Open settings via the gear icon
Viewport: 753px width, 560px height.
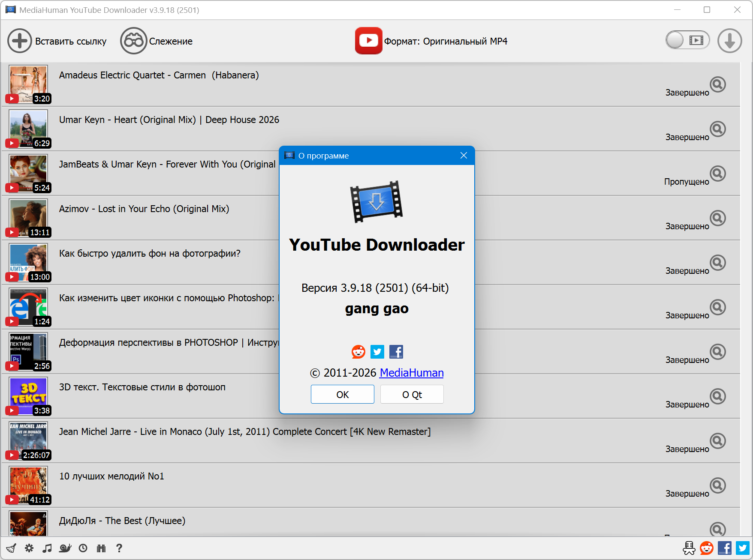pyautogui.click(x=29, y=548)
